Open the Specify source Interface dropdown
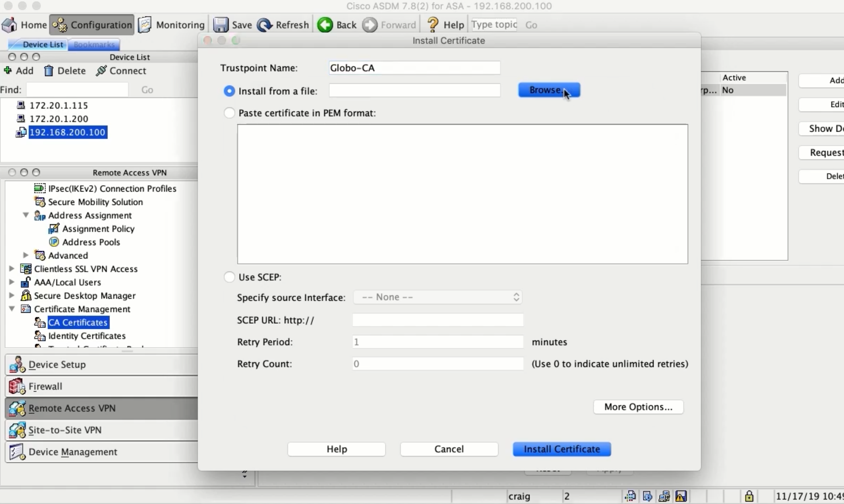 [x=437, y=297]
